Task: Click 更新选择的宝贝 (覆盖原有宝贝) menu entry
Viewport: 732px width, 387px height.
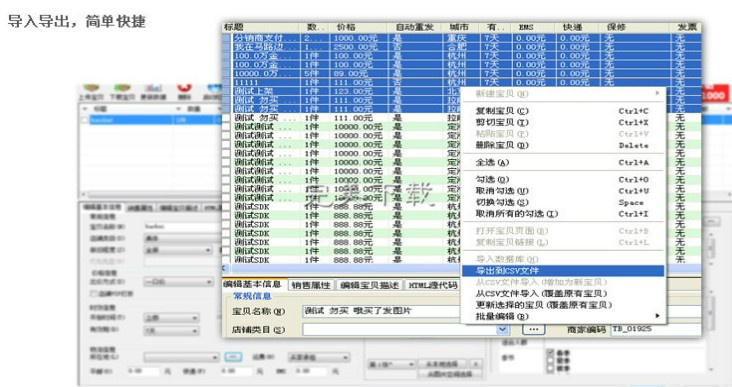Action: point(562,305)
